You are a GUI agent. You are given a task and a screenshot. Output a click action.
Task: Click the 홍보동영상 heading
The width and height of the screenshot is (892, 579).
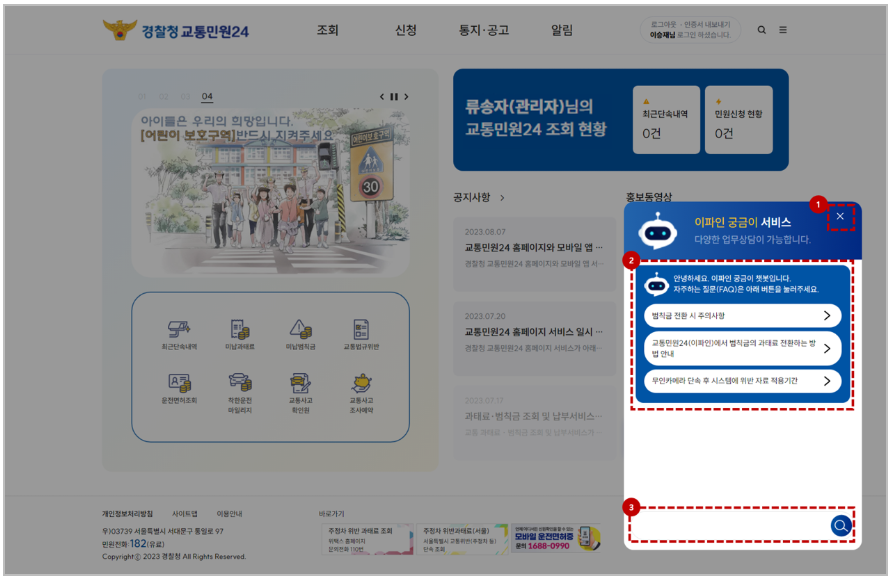point(649,197)
